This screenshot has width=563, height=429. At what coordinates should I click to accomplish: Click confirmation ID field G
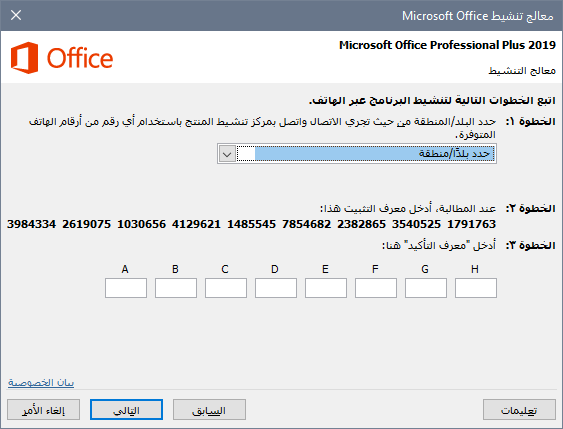pyautogui.click(x=426, y=288)
